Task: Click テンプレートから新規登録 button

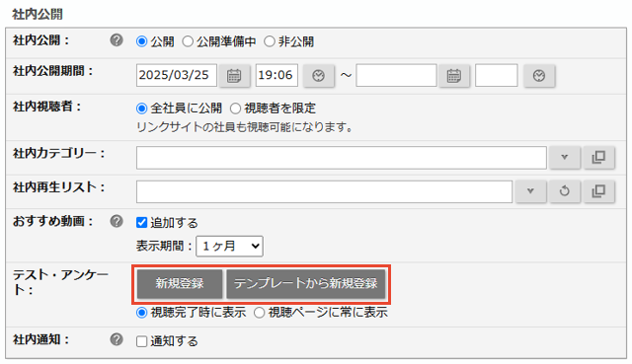Action: tap(306, 284)
